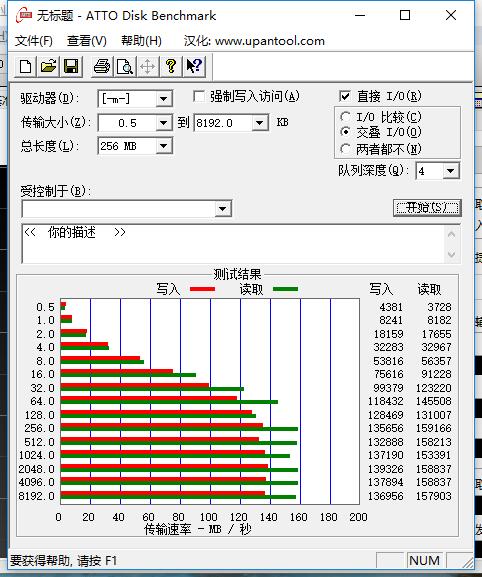Click the green 读取 legend swatch
The width and height of the screenshot is (482, 577).
[x=286, y=289]
